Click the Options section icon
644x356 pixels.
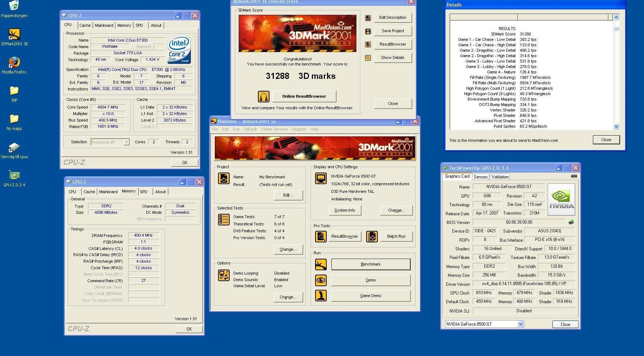(x=224, y=275)
